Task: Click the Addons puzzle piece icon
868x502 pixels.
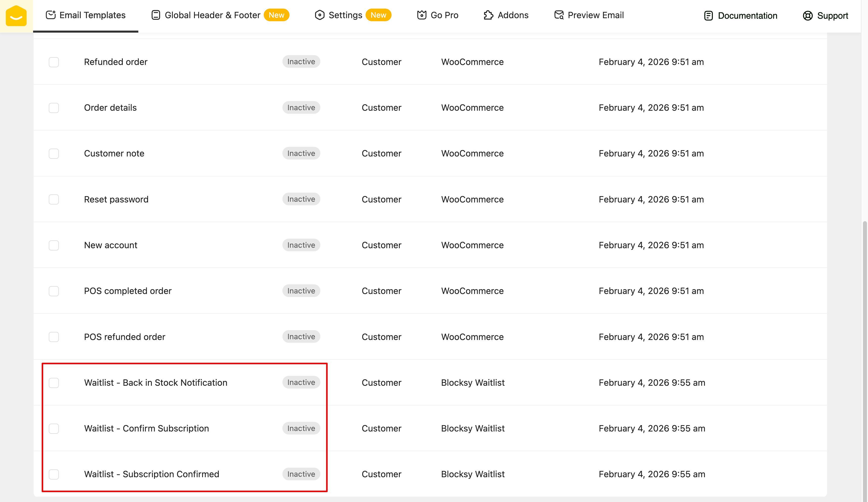Action: coord(488,15)
